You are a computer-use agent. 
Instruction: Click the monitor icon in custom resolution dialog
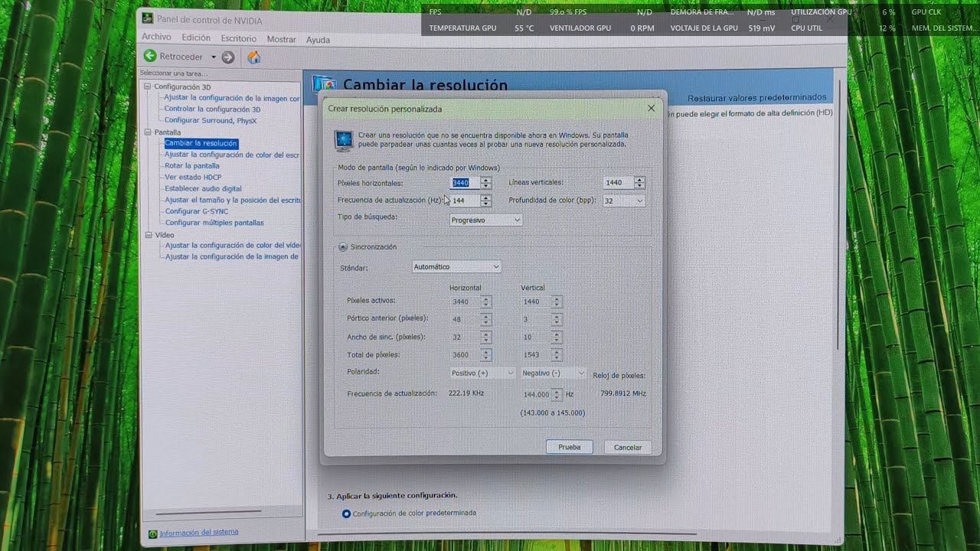[x=344, y=140]
